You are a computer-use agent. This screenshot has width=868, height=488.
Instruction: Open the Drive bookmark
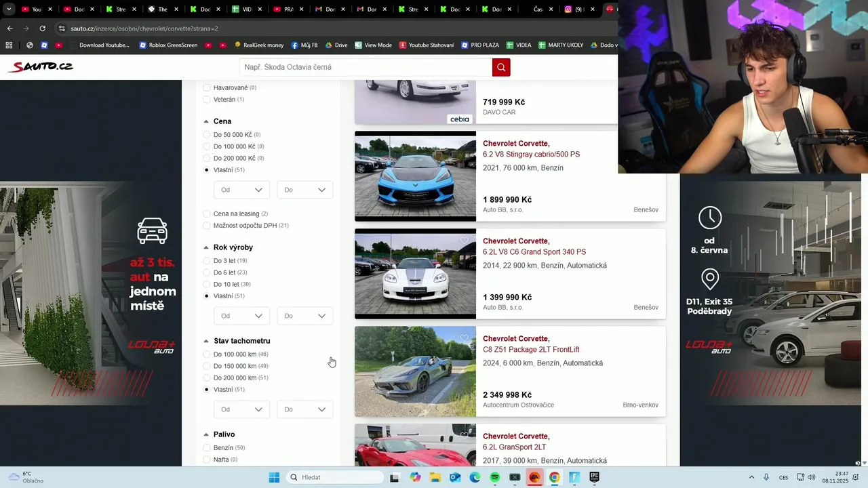tap(336, 45)
